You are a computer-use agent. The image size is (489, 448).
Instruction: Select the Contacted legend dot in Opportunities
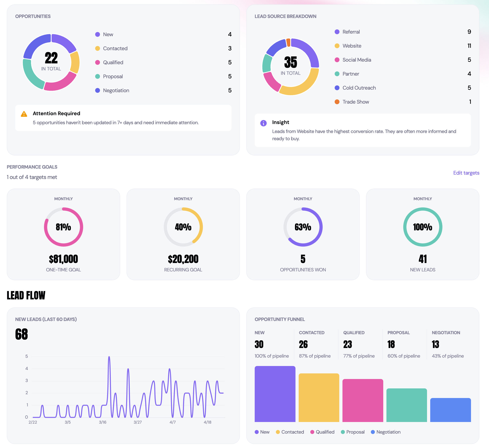pos(98,49)
